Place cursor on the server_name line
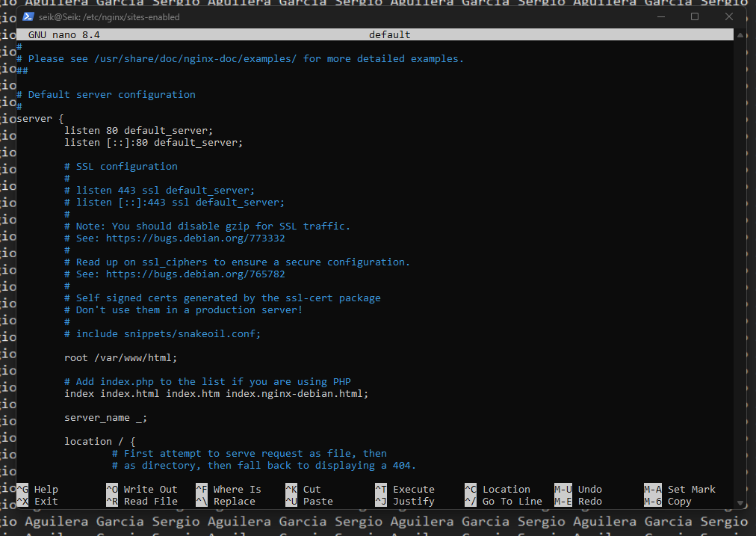Image resolution: width=756 pixels, height=536 pixels. (x=105, y=418)
